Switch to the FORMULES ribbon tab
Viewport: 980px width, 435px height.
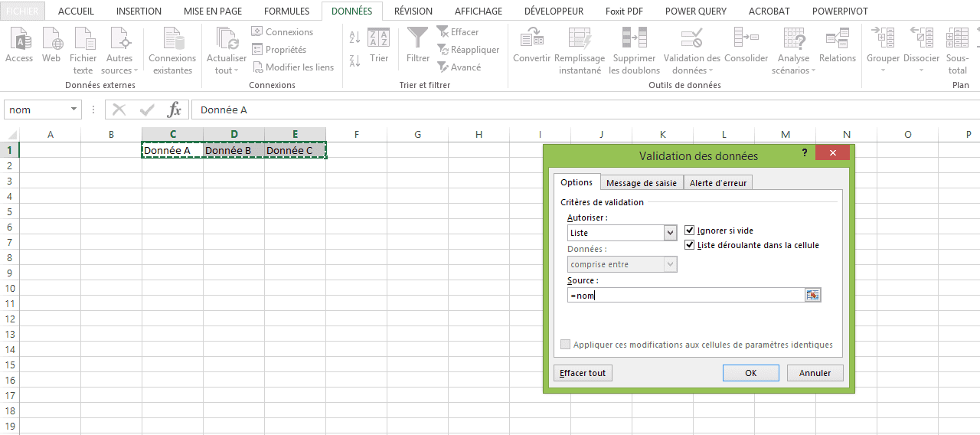pos(286,11)
